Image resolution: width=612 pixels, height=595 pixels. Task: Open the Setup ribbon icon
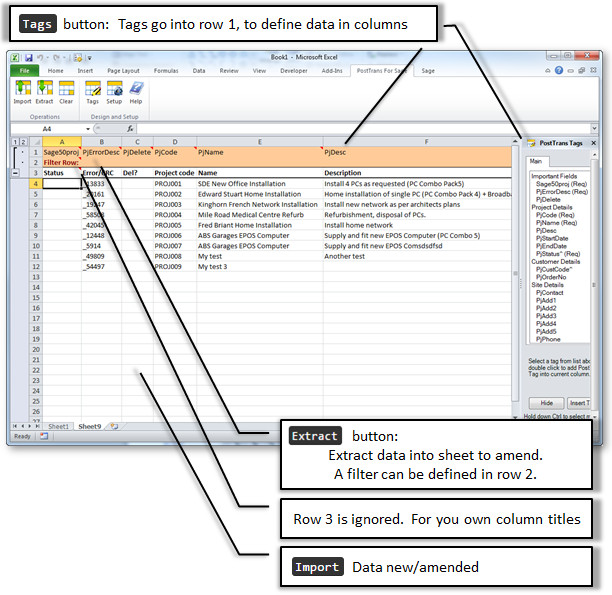(114, 93)
